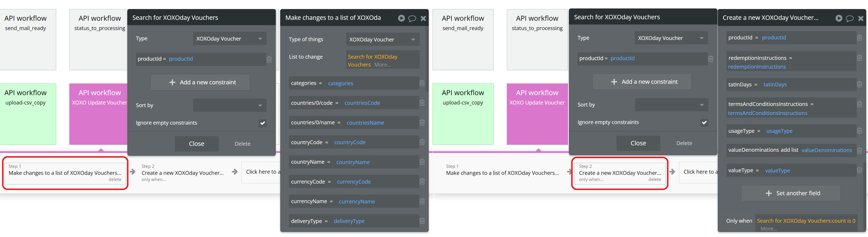Viewport: 868px width, 237px height.
Task: Click the valueDenominations blue dynamic value
Action: coord(826,150)
